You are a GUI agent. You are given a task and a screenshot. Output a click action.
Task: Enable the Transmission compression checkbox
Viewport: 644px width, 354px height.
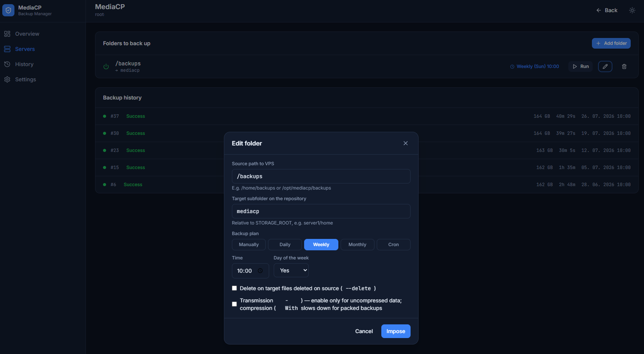(234, 304)
